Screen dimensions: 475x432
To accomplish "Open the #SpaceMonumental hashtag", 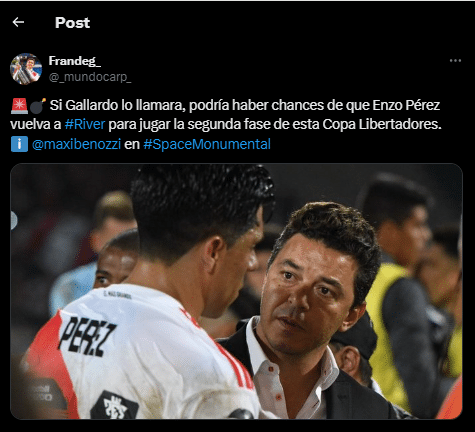I will [207, 144].
